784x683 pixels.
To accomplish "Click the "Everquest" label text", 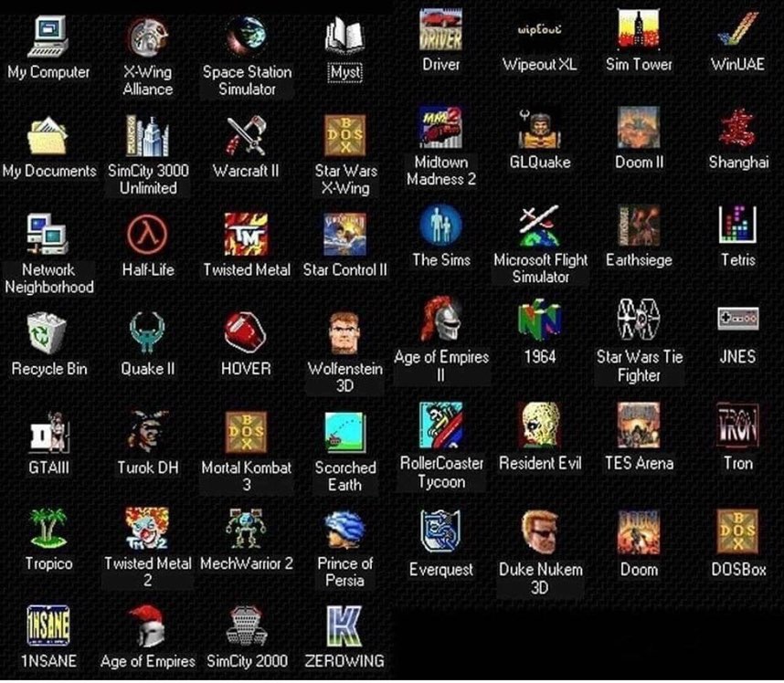I will [x=441, y=570].
